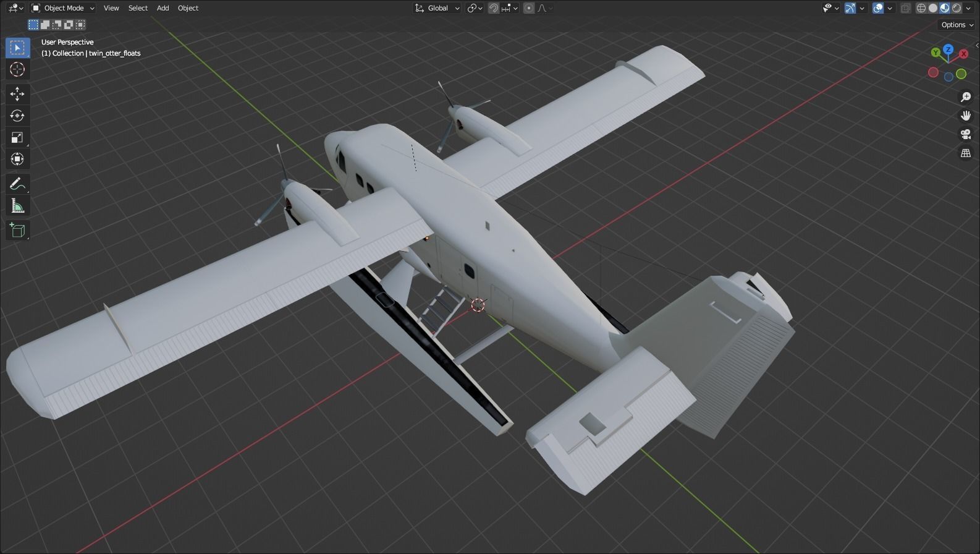Viewport: 980px width, 554px height.
Task: Toggle the camera view icon
Action: [966, 134]
